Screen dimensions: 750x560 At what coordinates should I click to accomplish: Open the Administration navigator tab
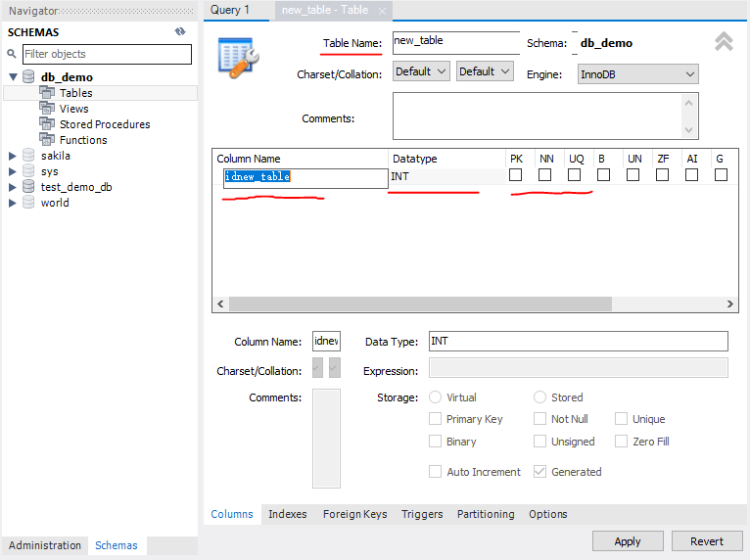pos(45,545)
